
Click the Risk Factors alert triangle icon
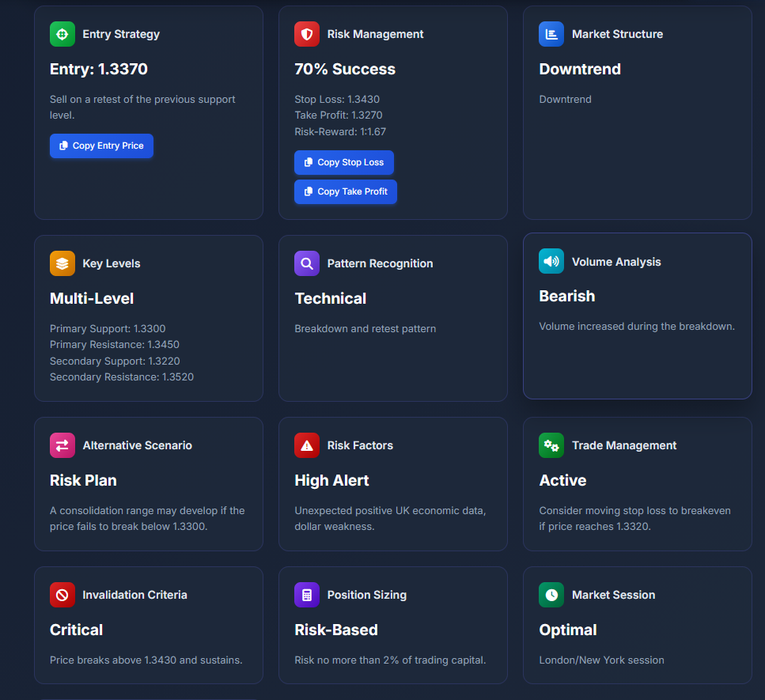coord(306,445)
